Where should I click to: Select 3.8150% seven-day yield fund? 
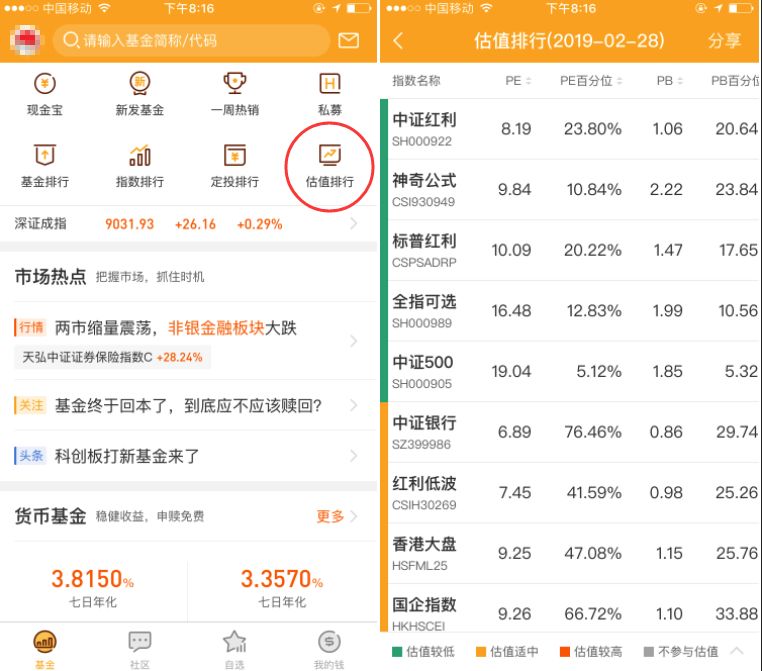click(93, 586)
